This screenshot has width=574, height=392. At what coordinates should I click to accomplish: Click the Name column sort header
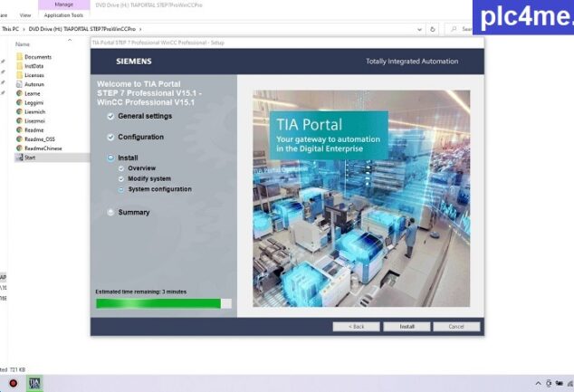(23, 43)
